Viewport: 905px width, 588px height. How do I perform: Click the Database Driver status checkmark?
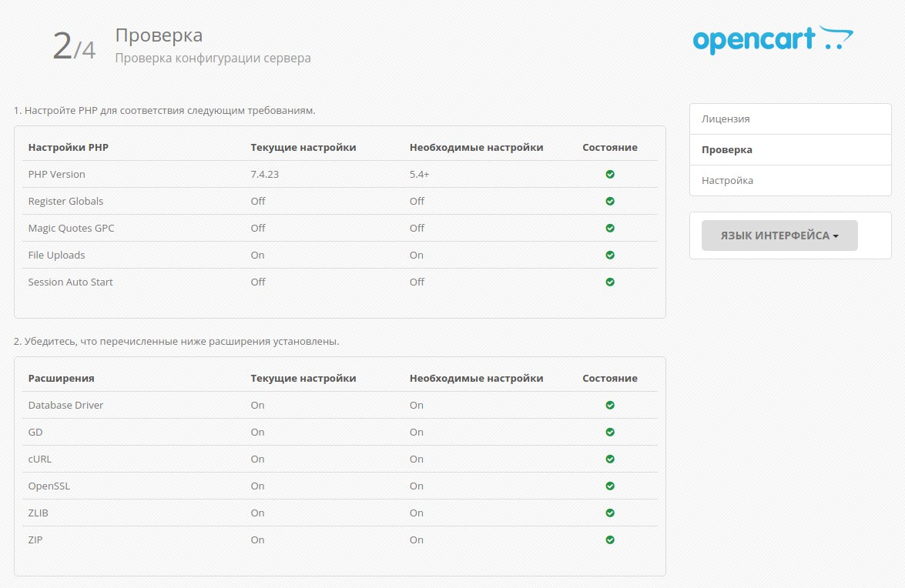click(x=610, y=406)
